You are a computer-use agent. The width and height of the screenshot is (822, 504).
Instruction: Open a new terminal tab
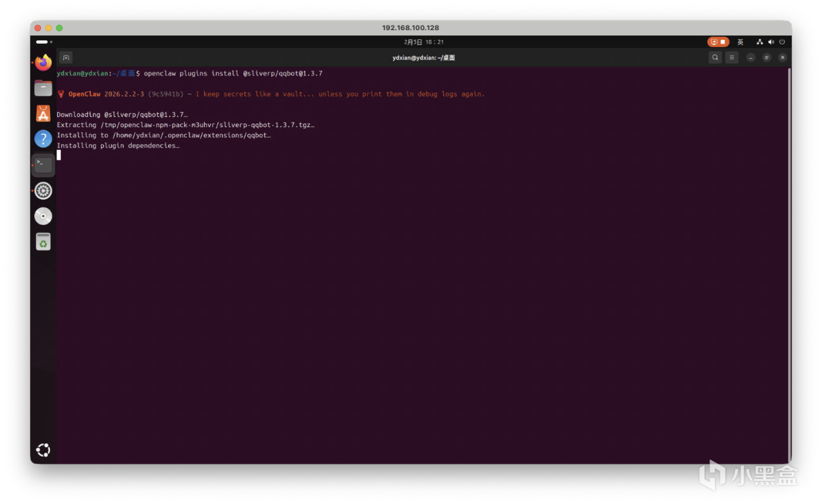point(66,58)
